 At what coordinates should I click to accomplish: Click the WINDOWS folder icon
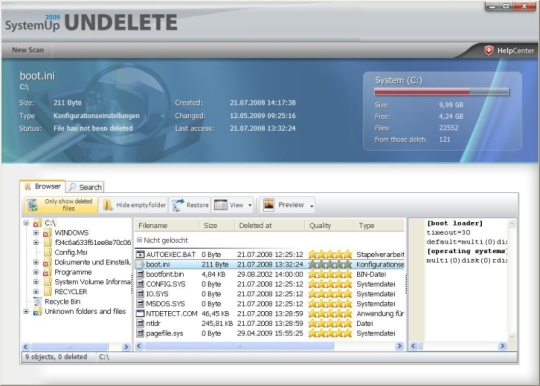(47, 233)
